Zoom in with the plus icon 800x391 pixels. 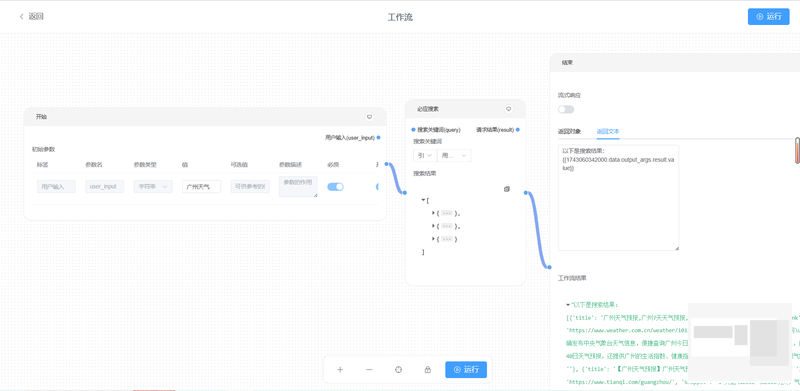pos(340,370)
